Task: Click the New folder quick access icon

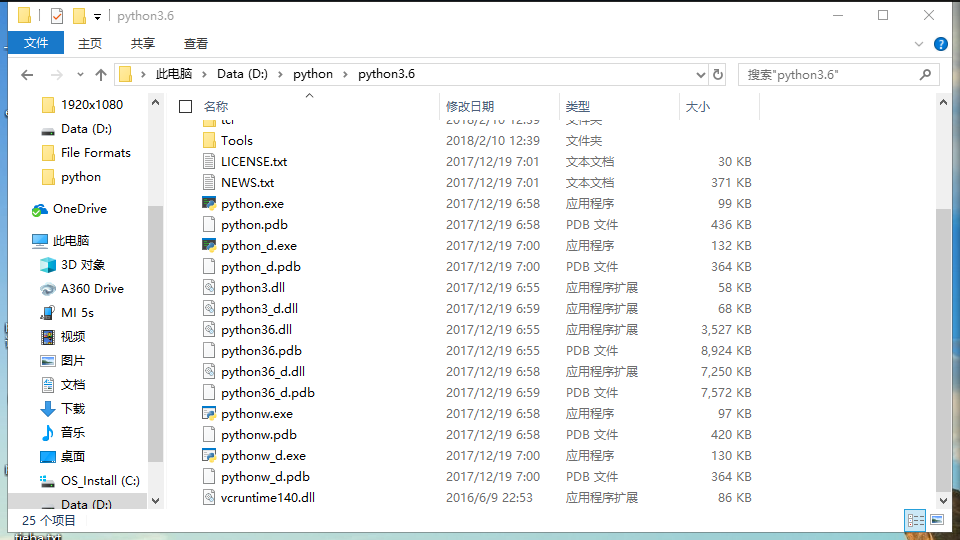Action: click(79, 16)
